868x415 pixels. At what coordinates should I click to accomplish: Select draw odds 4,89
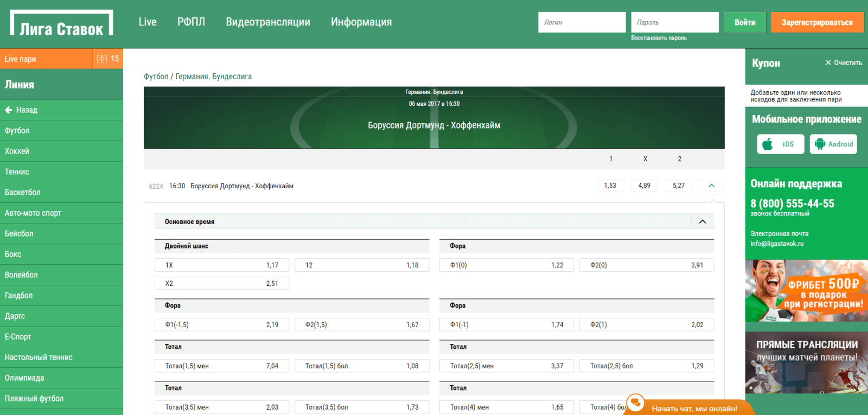pyautogui.click(x=644, y=186)
